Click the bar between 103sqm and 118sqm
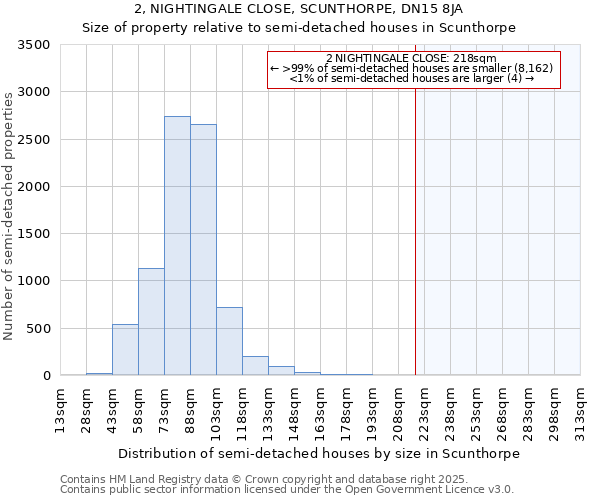The width and height of the screenshot is (600, 500). pos(229,341)
